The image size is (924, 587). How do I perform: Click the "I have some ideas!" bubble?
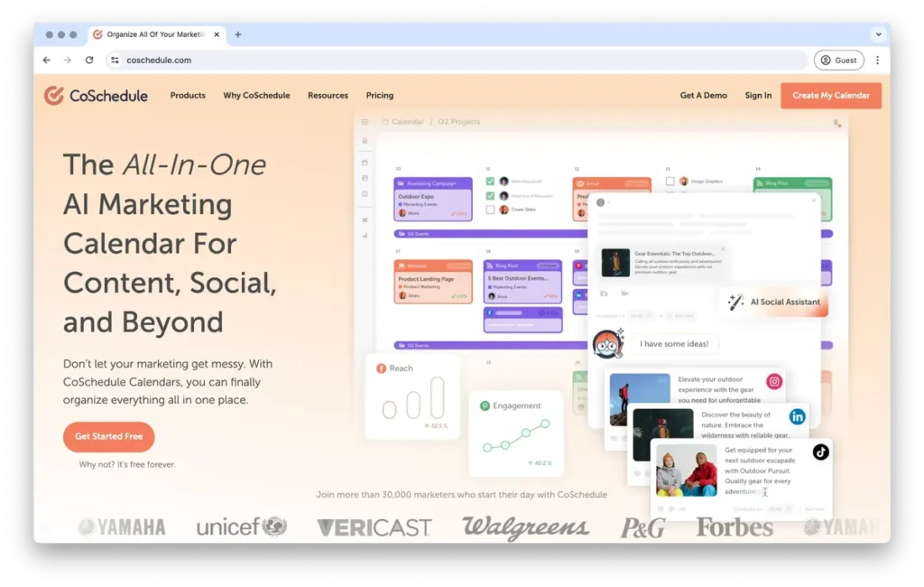(674, 344)
